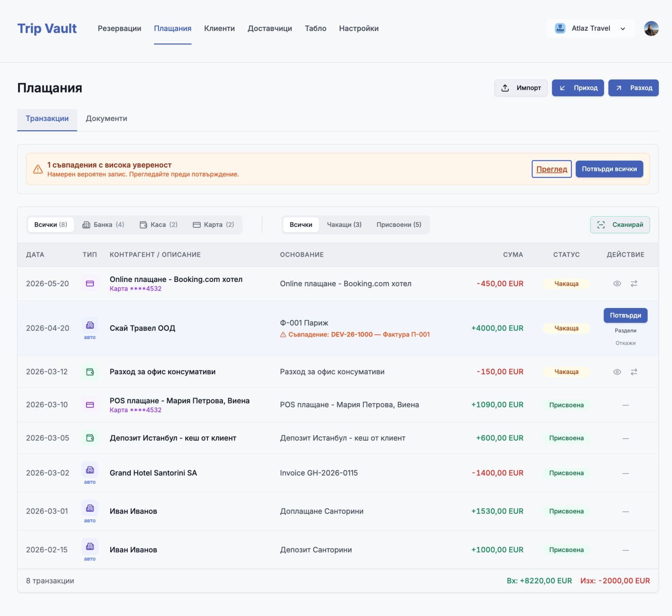This screenshot has width=672, height=616.
Task: Click bank icon on Grand Hotel Santorini row
Action: 90,470
